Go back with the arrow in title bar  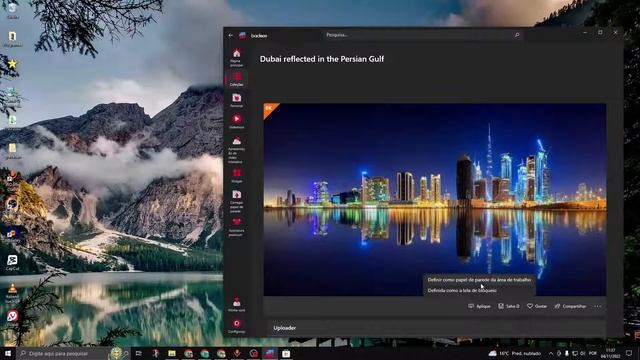click(x=231, y=36)
